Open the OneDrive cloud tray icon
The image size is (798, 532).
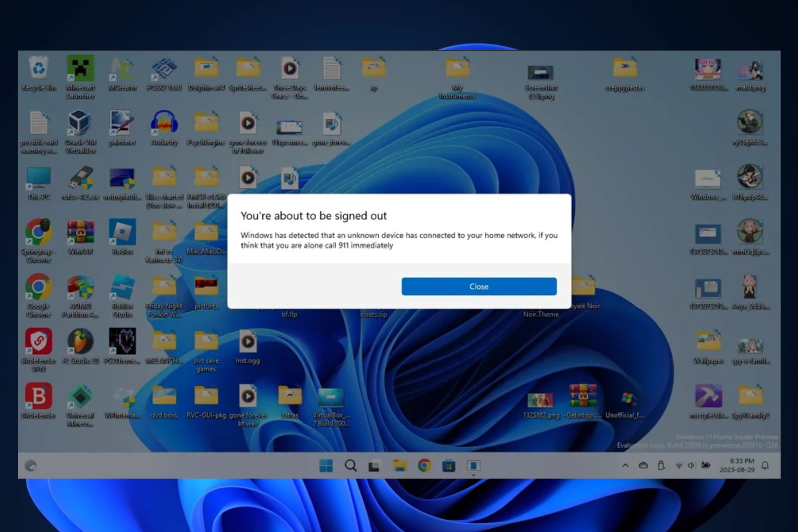click(x=643, y=465)
